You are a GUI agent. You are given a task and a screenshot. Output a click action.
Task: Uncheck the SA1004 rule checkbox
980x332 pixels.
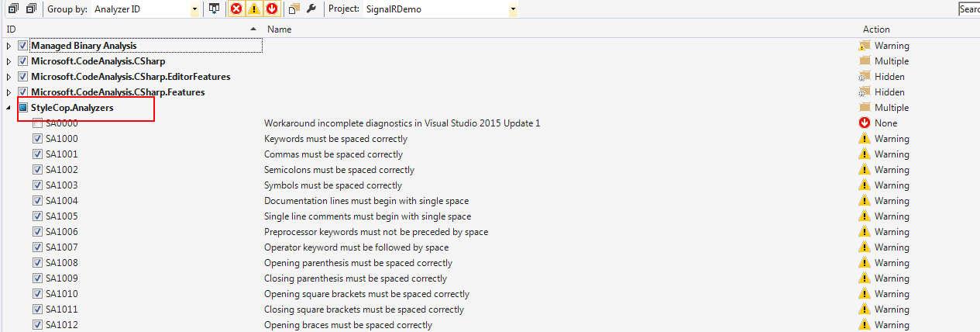coord(37,201)
